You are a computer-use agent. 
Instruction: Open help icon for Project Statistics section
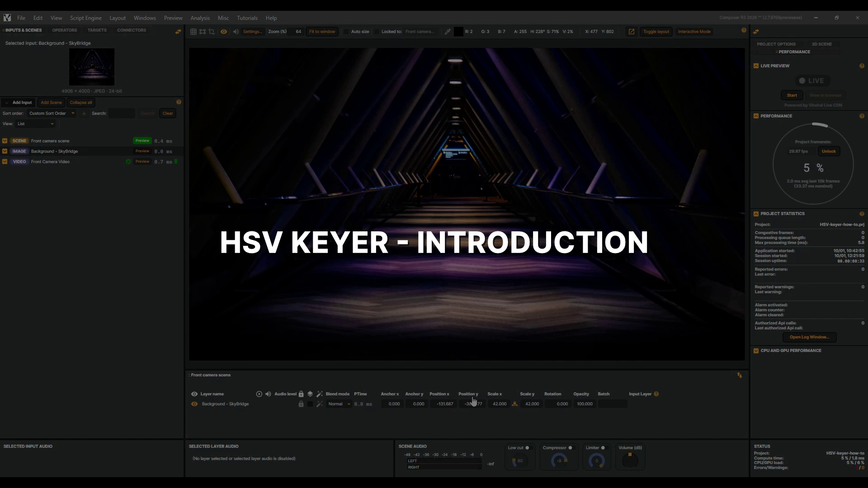862,214
